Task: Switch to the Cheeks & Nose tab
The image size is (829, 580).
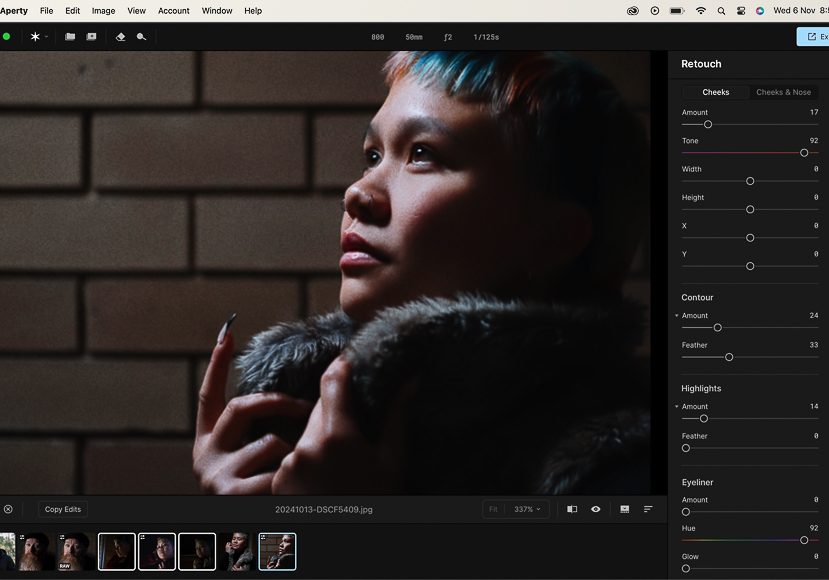Action: 783,92
